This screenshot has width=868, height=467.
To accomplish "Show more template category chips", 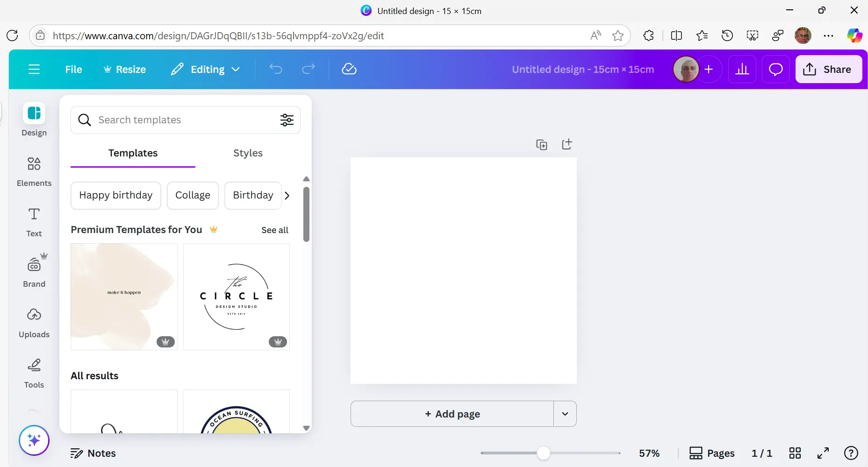I will click(287, 196).
